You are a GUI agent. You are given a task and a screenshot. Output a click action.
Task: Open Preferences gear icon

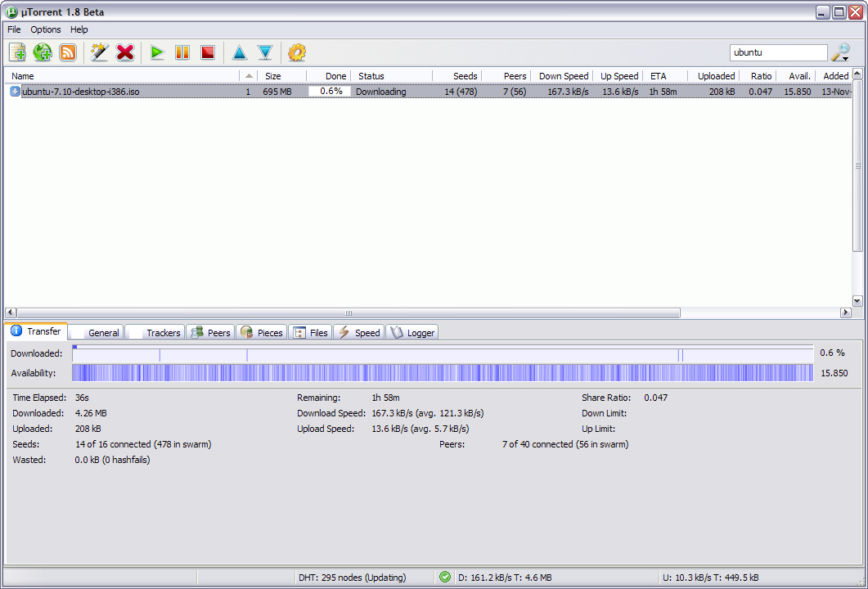pyautogui.click(x=297, y=52)
